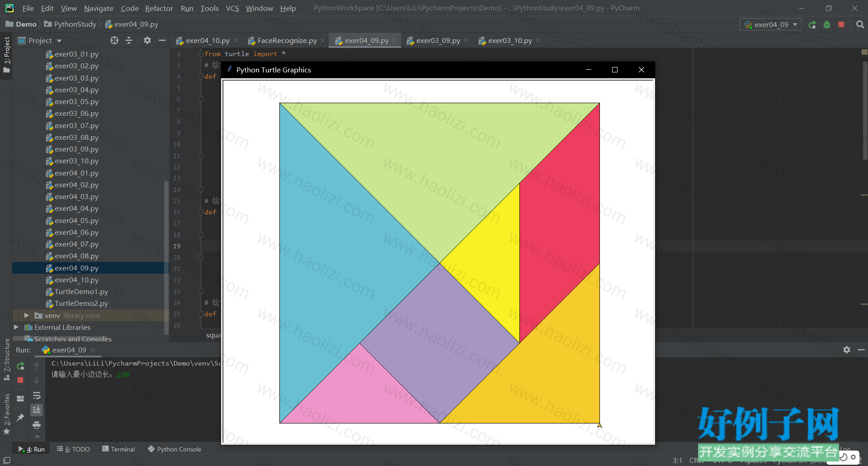Screen dimensions: 868x466
Task: Select exer04_10.py in project tree
Action: coord(76,280)
